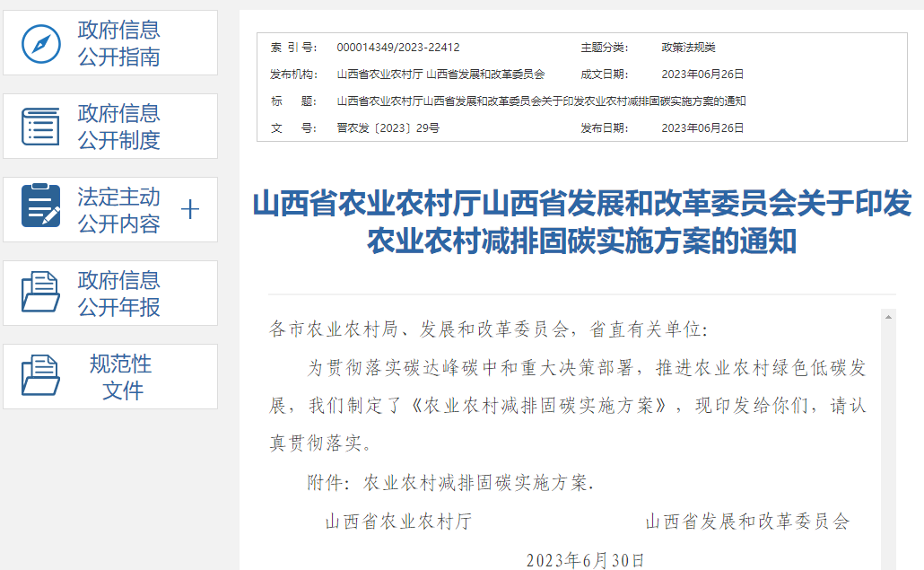Click the document folder icon for 规范性文件
The image size is (924, 570).
(40, 376)
